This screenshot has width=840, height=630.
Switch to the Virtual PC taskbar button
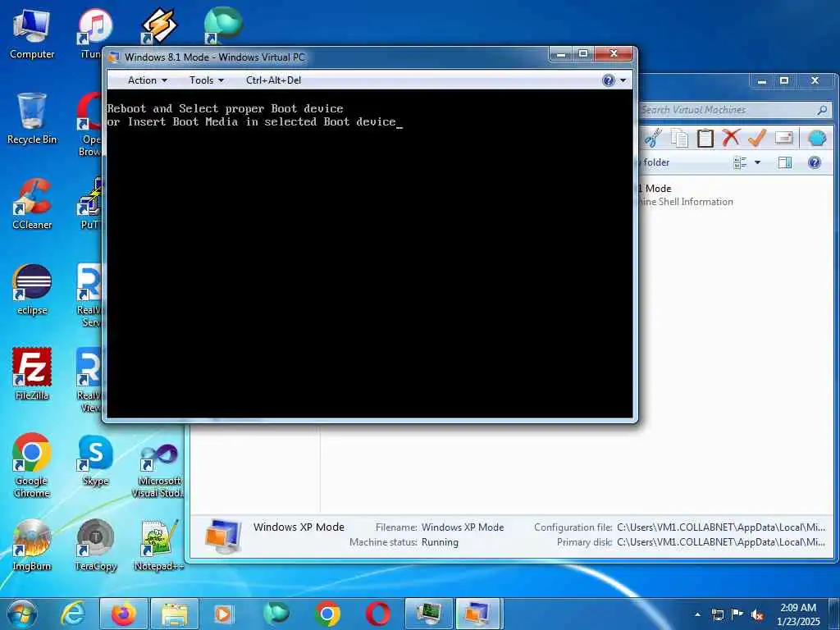477,614
